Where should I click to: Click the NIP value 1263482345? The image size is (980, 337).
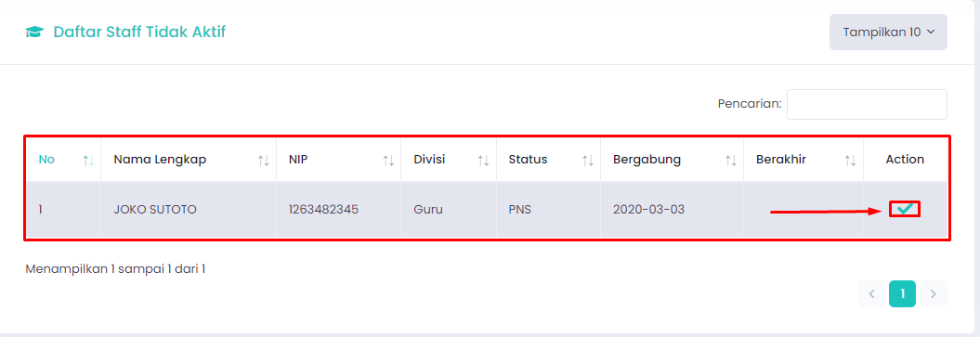[x=324, y=210]
